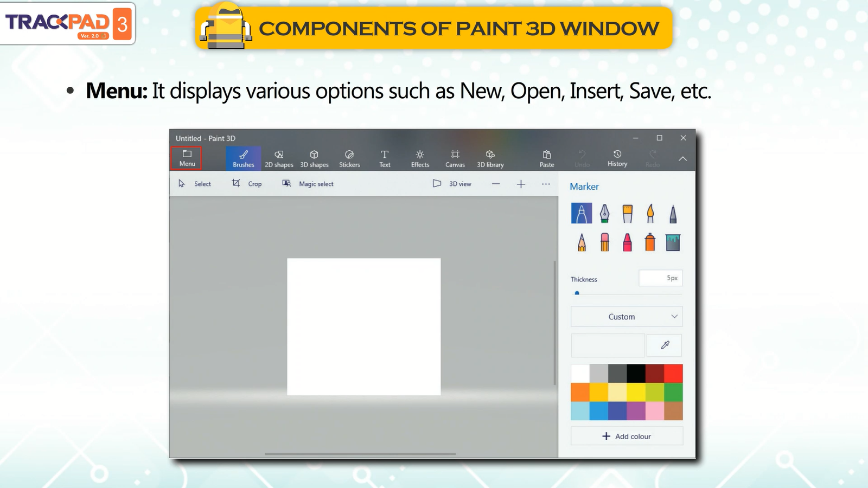The width and height of the screenshot is (868, 488).
Task: Choose the Crop tool
Action: (247, 184)
